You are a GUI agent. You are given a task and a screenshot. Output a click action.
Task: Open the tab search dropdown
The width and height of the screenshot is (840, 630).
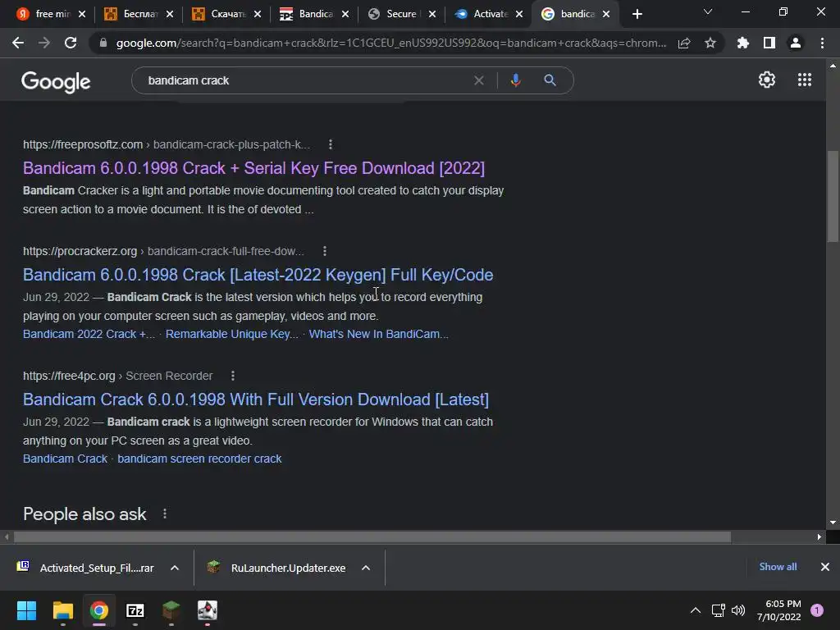coord(708,11)
